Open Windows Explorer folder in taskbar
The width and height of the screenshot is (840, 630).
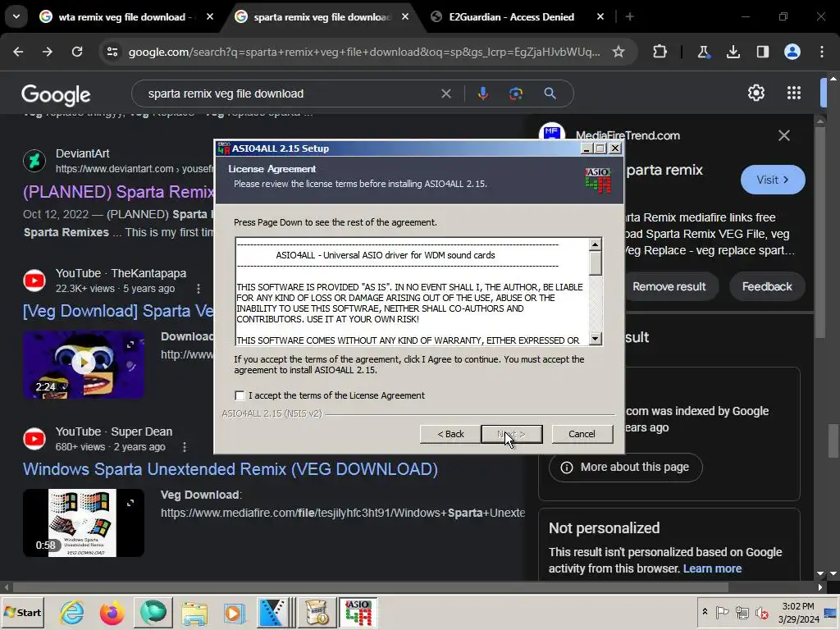pos(194,612)
